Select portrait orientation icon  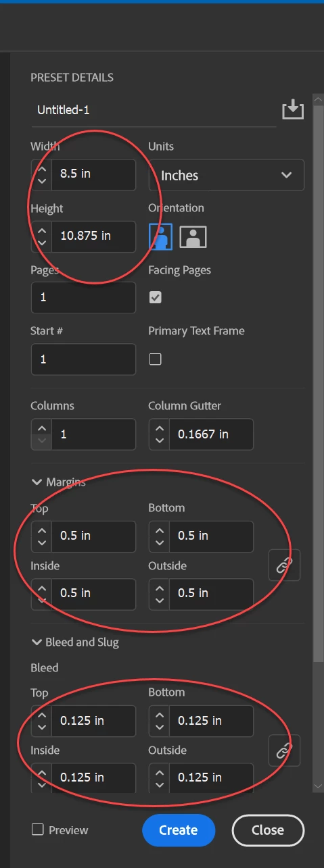(161, 236)
